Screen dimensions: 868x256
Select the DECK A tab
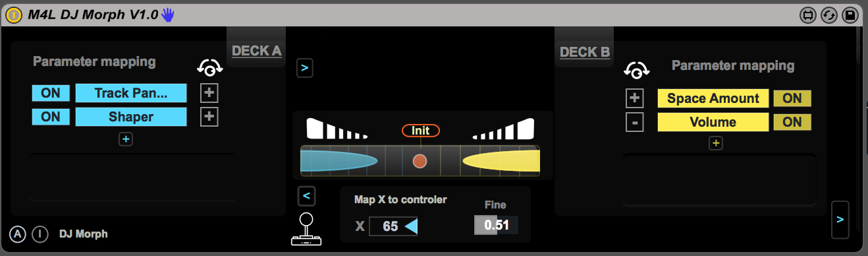(256, 51)
